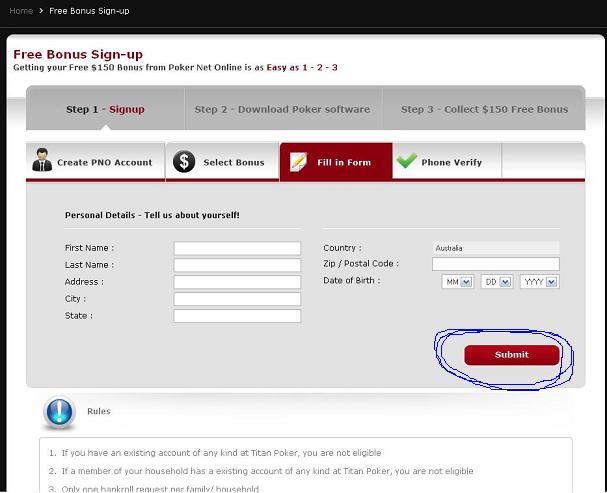Click the Free Bonus Sign-up page heading
This screenshot has width=607, height=493.
tap(78, 54)
